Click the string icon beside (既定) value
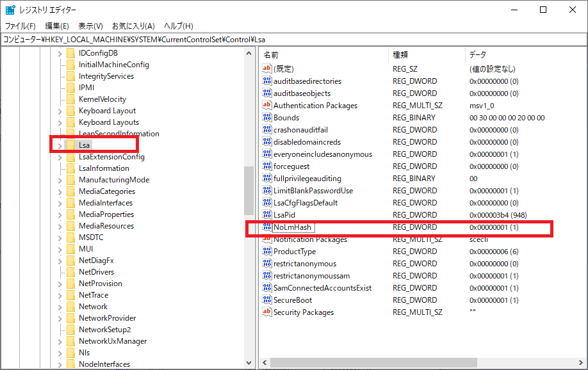 click(x=267, y=69)
